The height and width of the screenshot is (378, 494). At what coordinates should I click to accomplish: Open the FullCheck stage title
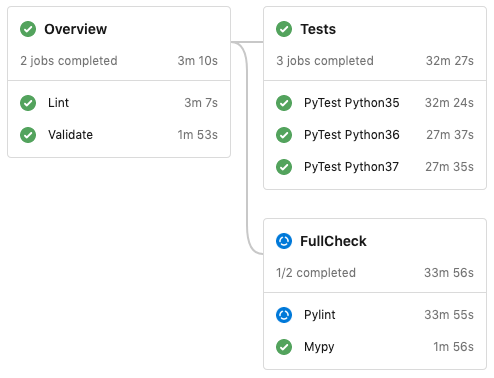pos(333,241)
